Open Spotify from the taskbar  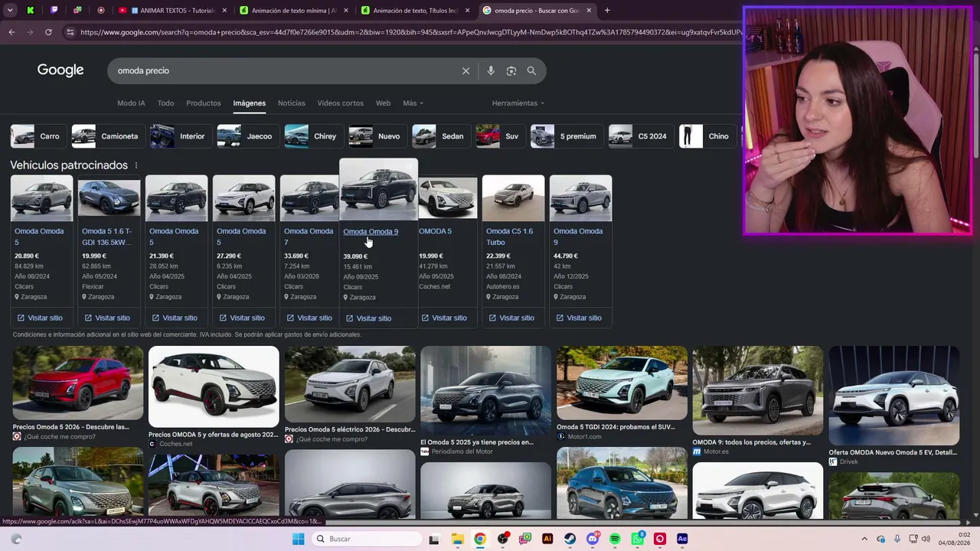(615, 539)
